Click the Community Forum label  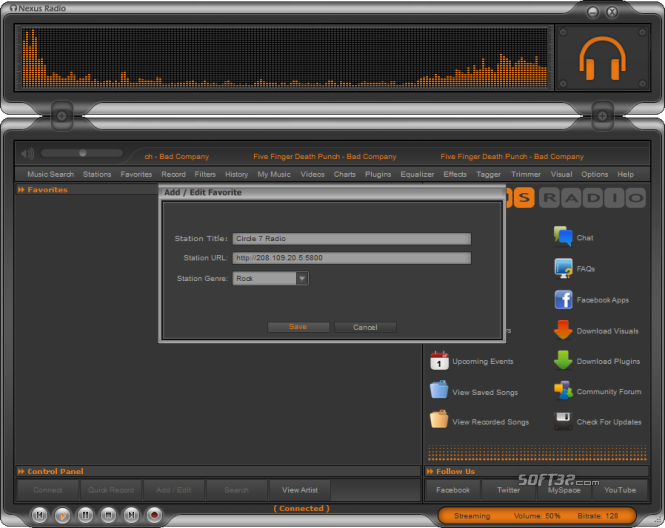click(x=609, y=391)
